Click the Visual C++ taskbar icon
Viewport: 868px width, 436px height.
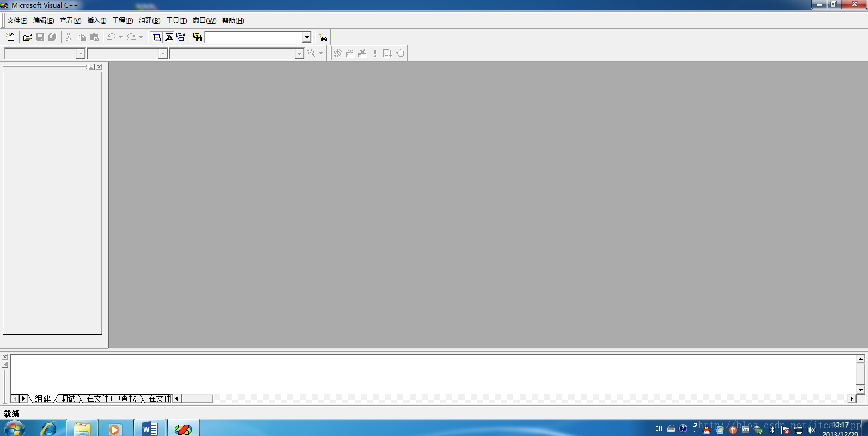(x=184, y=428)
